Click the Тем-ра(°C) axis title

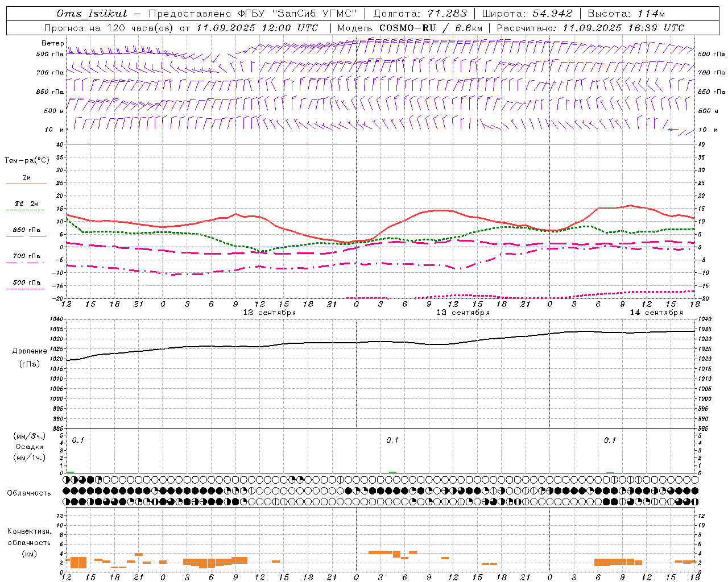tap(27, 161)
